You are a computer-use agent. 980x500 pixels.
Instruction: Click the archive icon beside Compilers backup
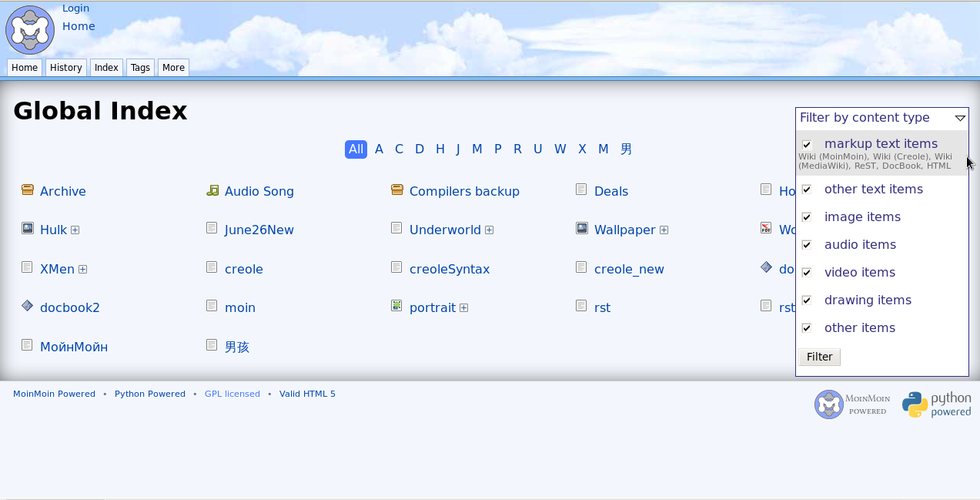pyautogui.click(x=397, y=190)
